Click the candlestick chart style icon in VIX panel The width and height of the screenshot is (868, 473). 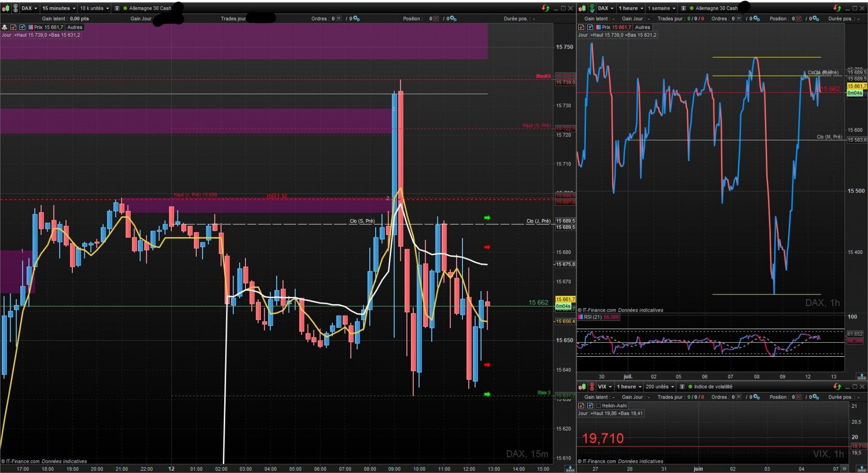point(582,387)
